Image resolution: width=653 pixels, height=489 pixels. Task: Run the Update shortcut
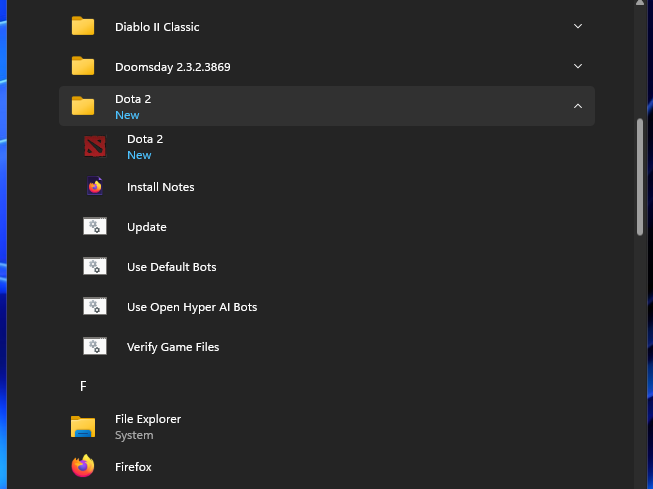pos(147,227)
